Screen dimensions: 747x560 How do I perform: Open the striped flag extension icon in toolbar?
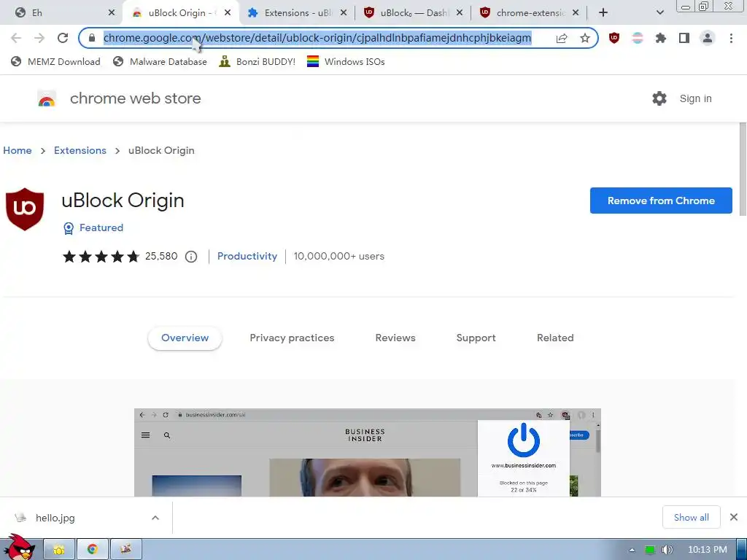coord(638,38)
